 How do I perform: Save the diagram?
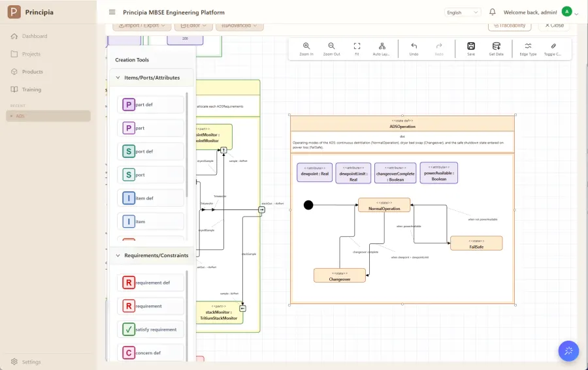(x=471, y=49)
